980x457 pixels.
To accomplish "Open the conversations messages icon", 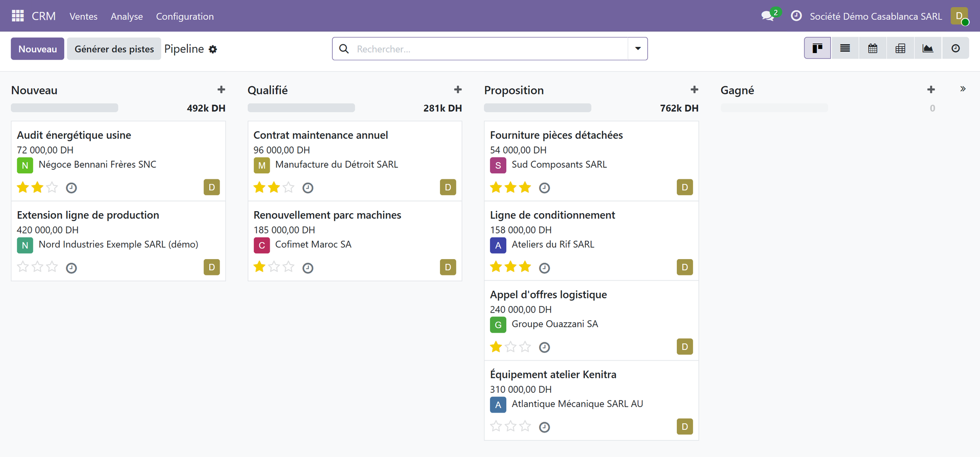I will click(768, 16).
